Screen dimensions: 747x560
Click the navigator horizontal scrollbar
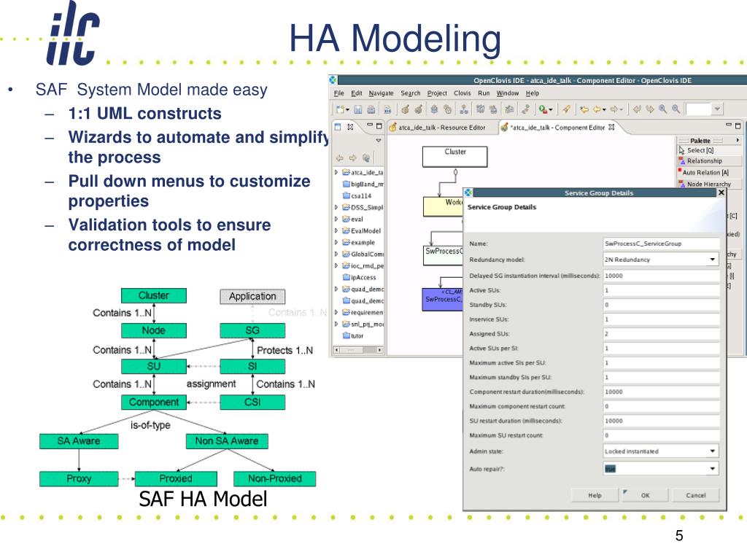click(358, 349)
